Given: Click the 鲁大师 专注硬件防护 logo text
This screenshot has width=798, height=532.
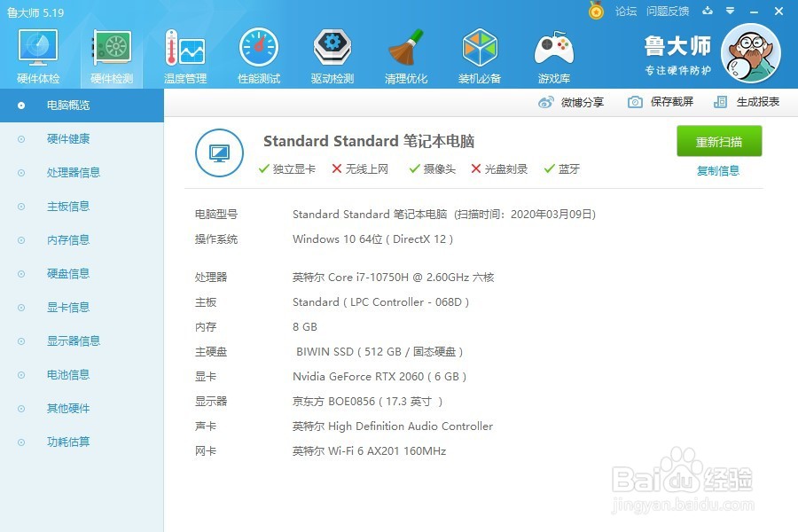Looking at the screenshot, I should 677,56.
